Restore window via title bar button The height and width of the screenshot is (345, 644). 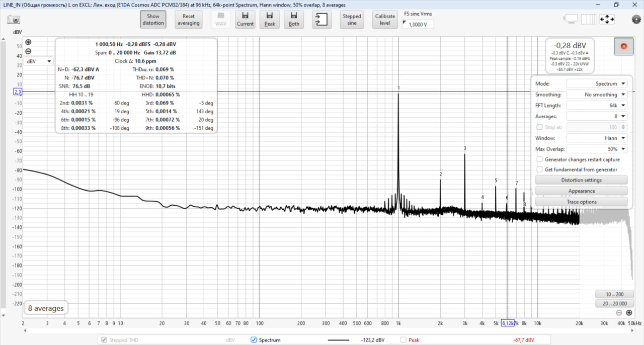[x=616, y=5]
